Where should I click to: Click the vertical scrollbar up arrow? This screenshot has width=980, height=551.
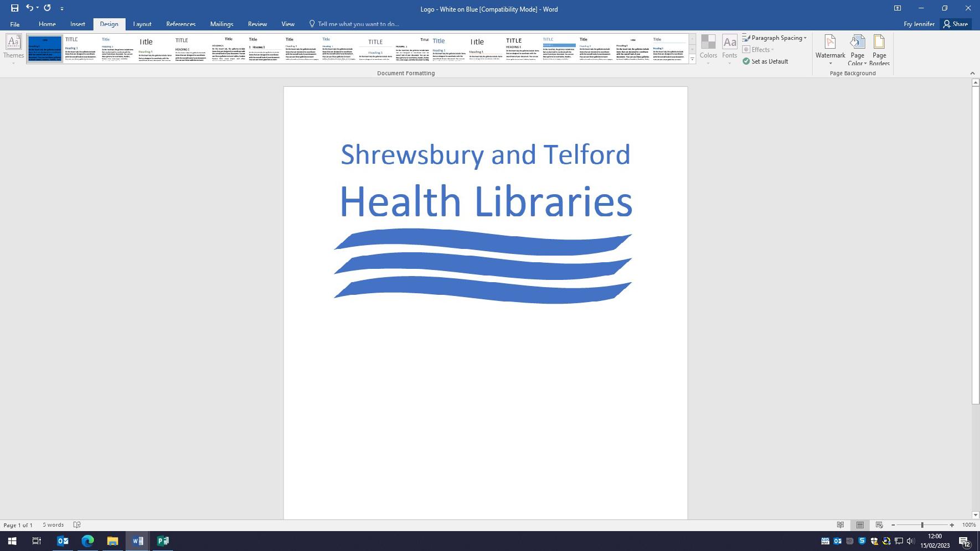click(x=975, y=82)
